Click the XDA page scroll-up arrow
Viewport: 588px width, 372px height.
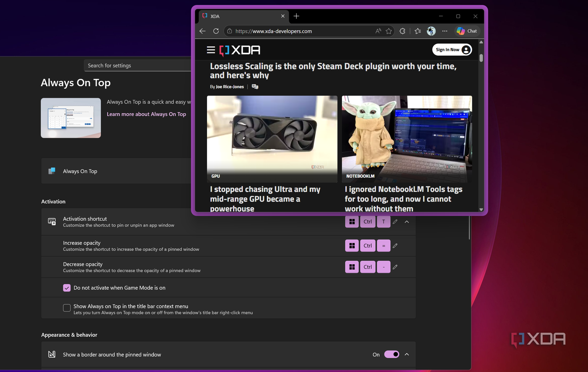tap(481, 42)
